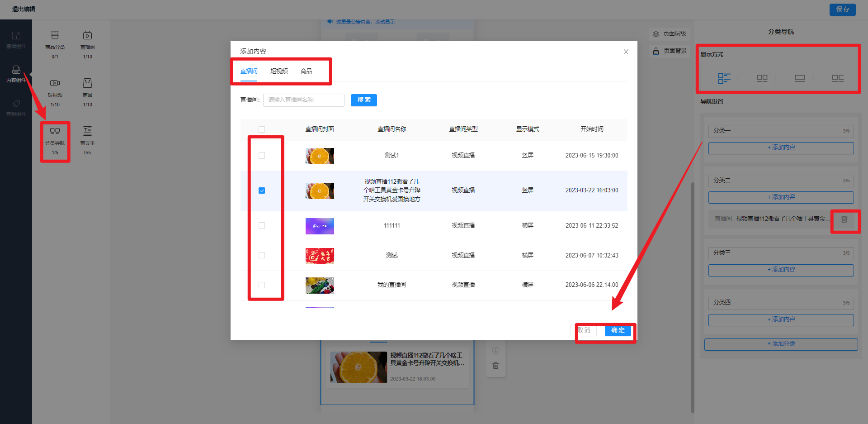The image size is (868, 424).
Task: Click 添加内容 under 分类一
Action: click(x=781, y=148)
